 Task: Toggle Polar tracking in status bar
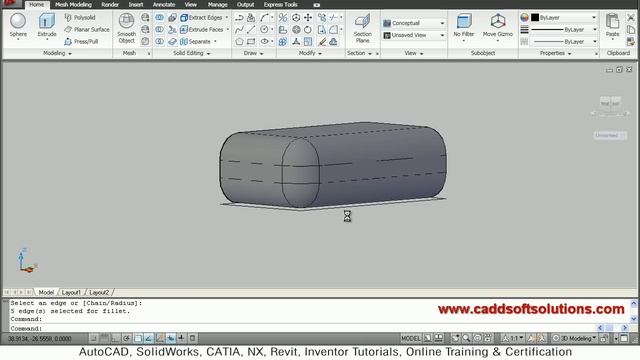127,338
